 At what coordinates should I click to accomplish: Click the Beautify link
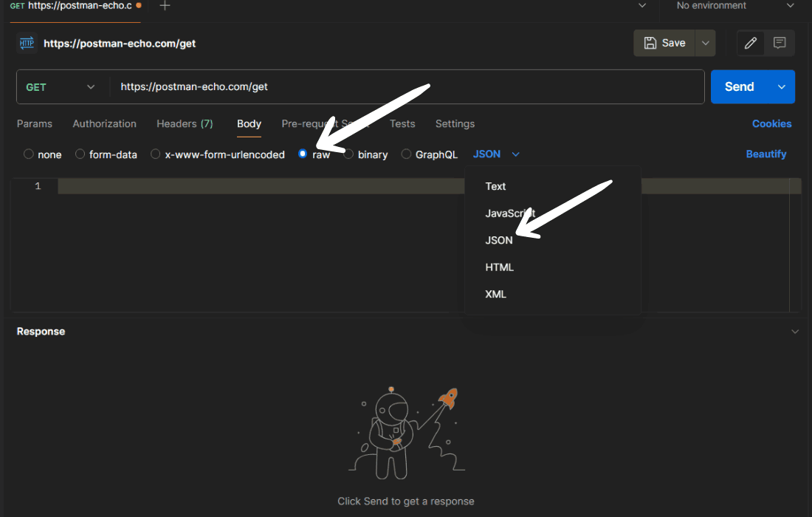point(766,154)
